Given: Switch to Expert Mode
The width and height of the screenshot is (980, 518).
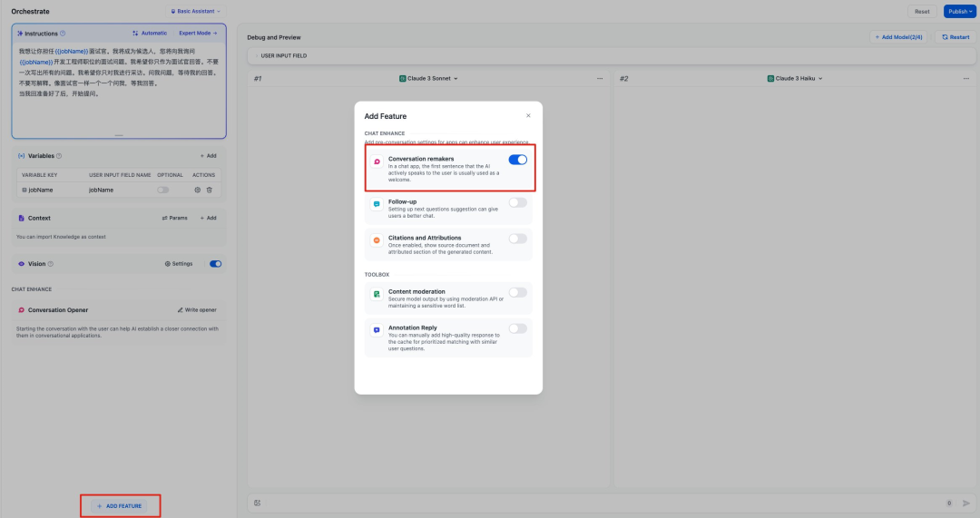Looking at the screenshot, I should pyautogui.click(x=198, y=34).
